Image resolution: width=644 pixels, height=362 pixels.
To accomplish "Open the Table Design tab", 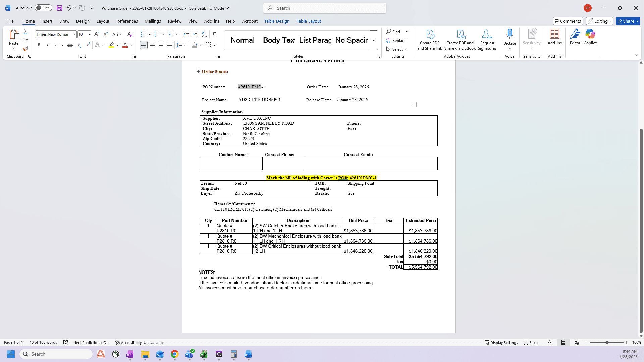I will 277,21.
